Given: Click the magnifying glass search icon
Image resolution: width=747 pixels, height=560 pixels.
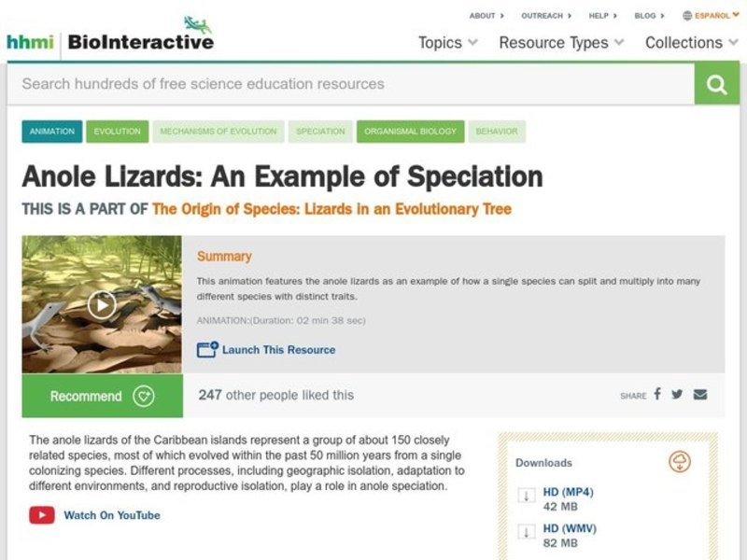Looking at the screenshot, I should click(716, 84).
